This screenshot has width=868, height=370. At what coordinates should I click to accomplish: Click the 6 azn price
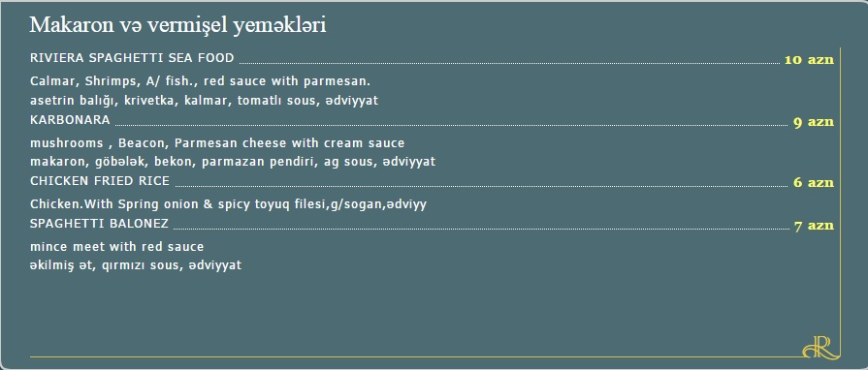(813, 182)
